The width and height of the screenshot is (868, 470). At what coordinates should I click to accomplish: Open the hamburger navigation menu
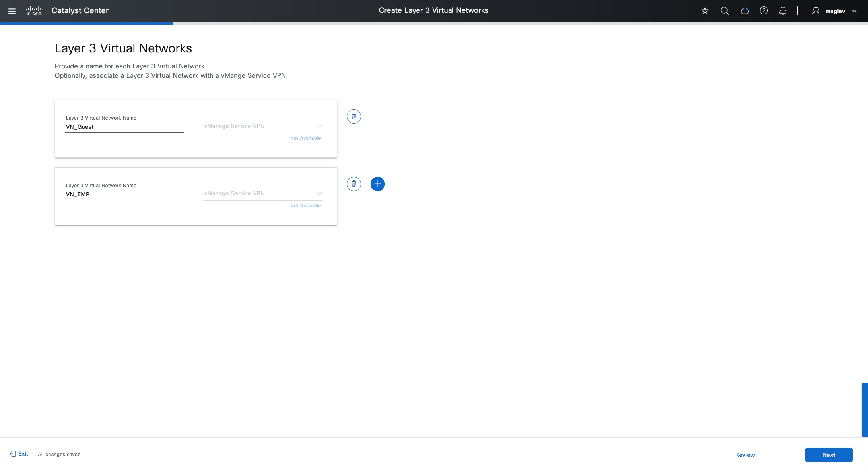click(12, 11)
